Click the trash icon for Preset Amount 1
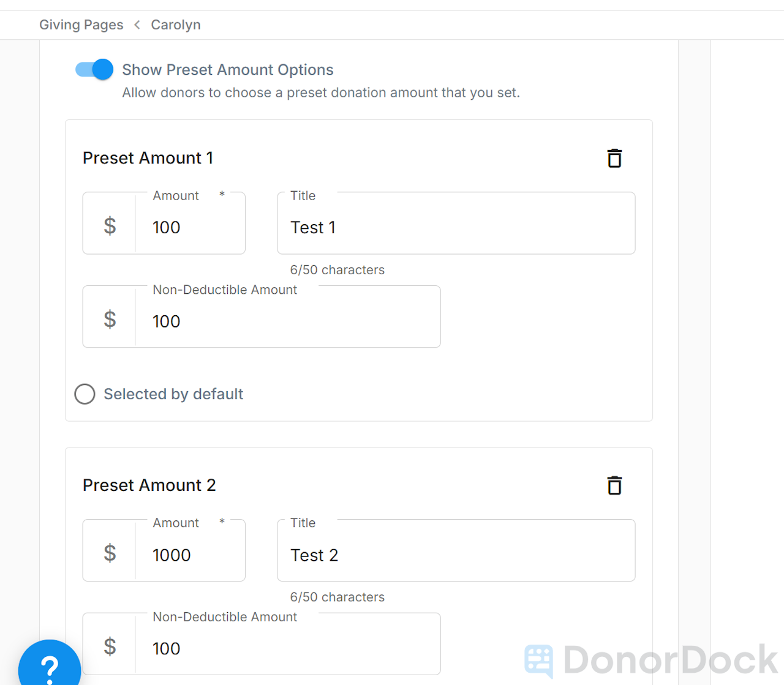The image size is (784, 685). click(x=614, y=158)
